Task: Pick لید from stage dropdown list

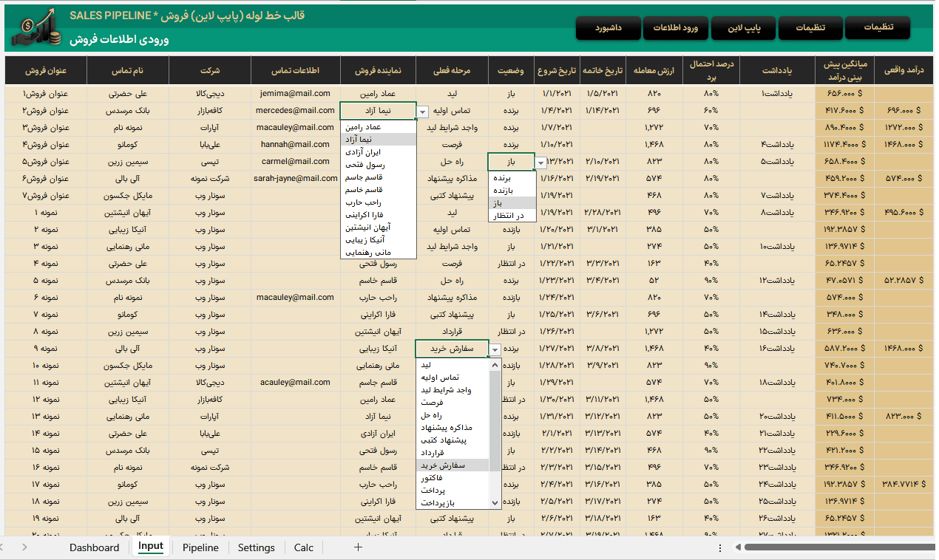Action: (x=452, y=365)
